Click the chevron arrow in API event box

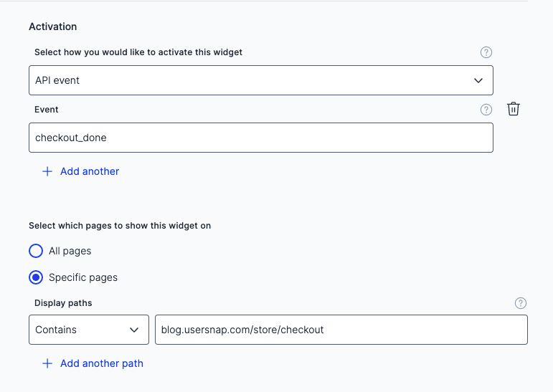(479, 80)
